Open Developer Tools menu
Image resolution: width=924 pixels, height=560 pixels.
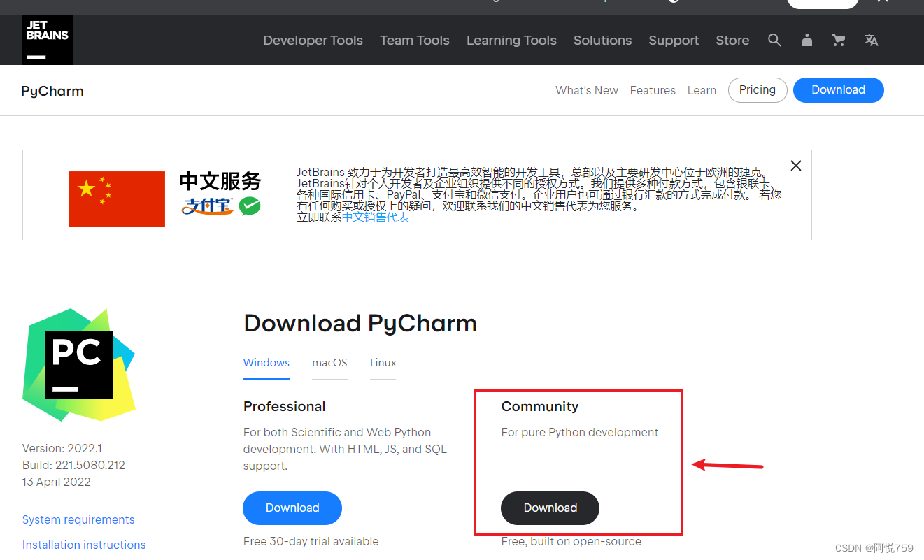313,41
